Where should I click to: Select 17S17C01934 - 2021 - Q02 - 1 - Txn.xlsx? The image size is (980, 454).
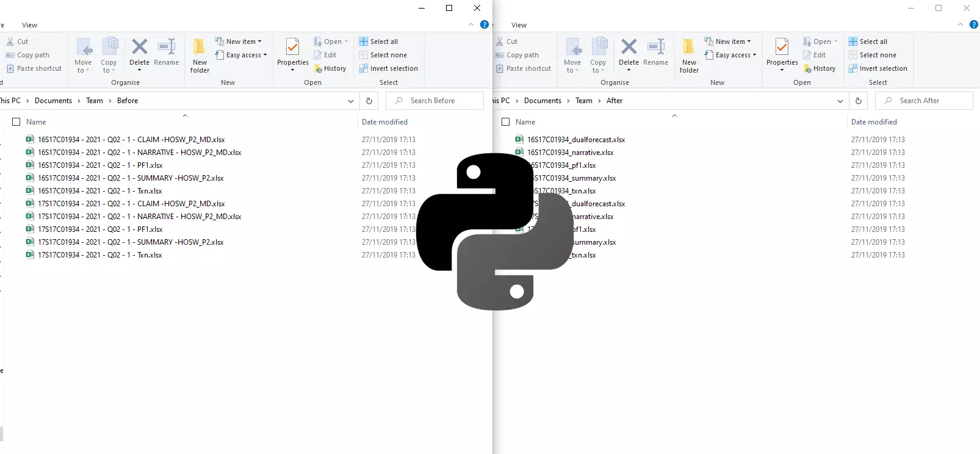point(94,255)
